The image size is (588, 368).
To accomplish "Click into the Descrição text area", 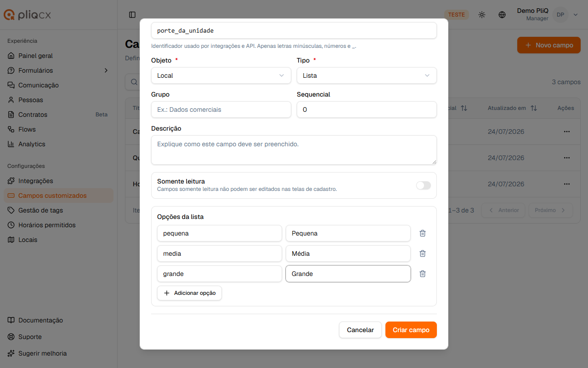I will [294, 150].
